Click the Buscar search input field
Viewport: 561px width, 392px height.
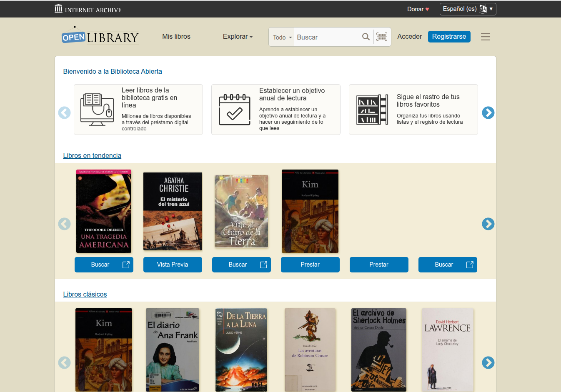(327, 37)
